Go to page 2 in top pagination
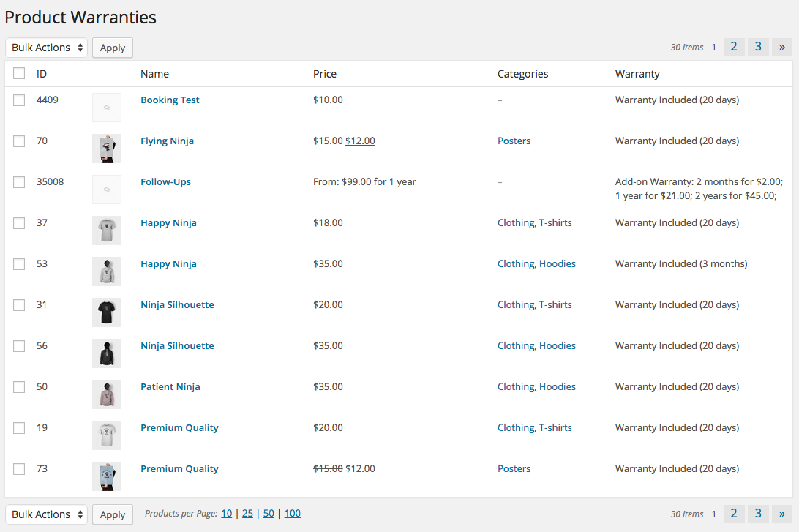799x532 pixels. 733,48
